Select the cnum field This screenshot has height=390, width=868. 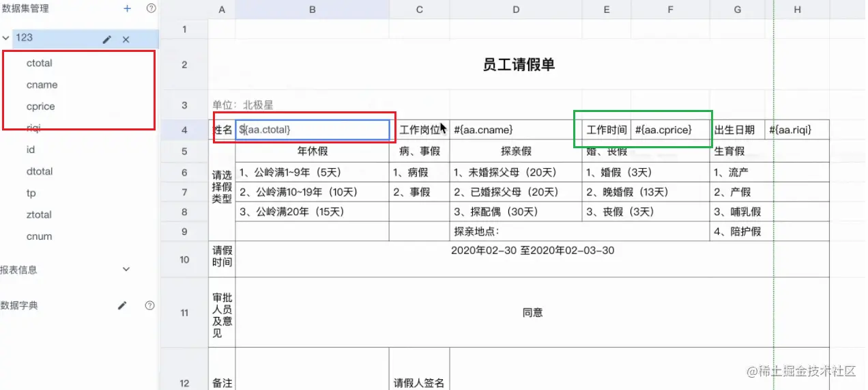pyautogui.click(x=39, y=236)
